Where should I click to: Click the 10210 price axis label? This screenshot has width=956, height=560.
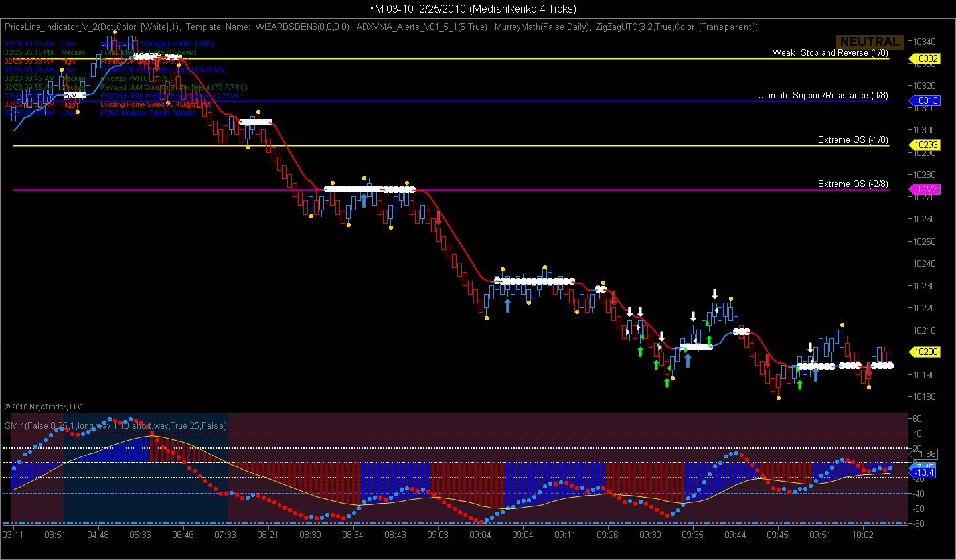tap(925, 330)
